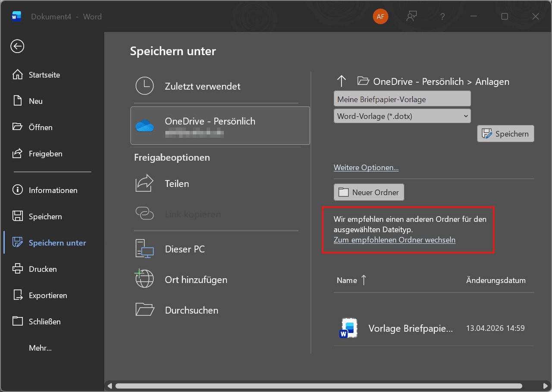The width and height of the screenshot is (552, 392).
Task: Select the Speichern unter sidebar tab
Action: 52,243
